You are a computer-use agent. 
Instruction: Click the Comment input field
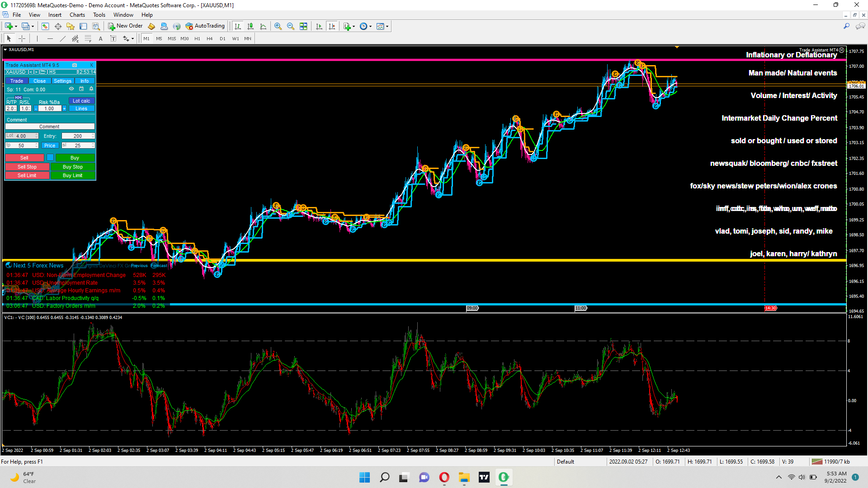(50, 127)
